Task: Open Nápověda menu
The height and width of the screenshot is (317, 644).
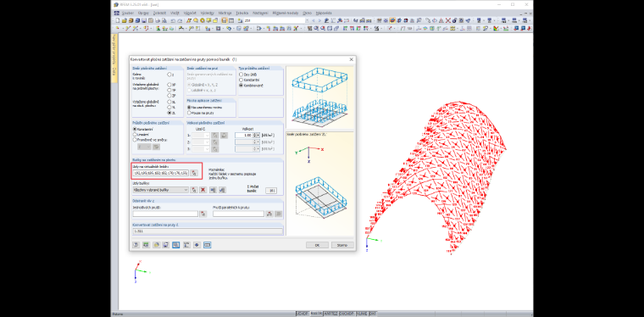Action: click(x=324, y=14)
